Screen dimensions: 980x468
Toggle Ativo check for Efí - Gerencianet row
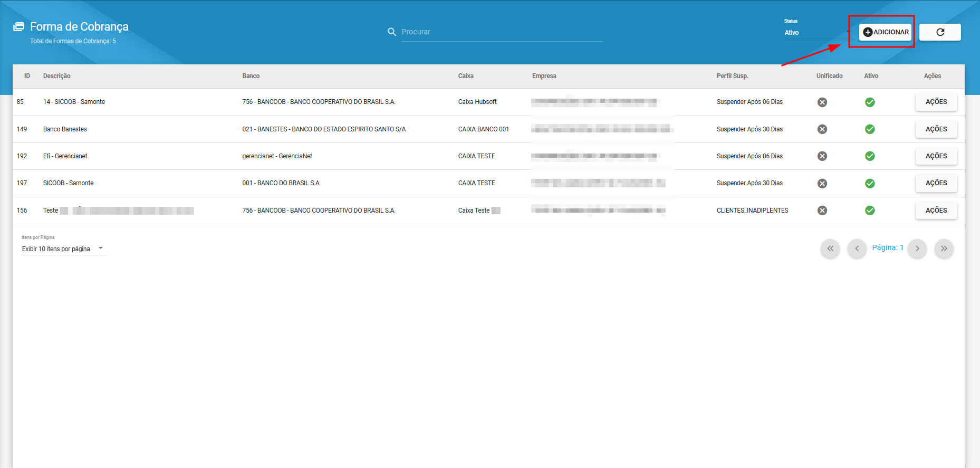coord(870,156)
